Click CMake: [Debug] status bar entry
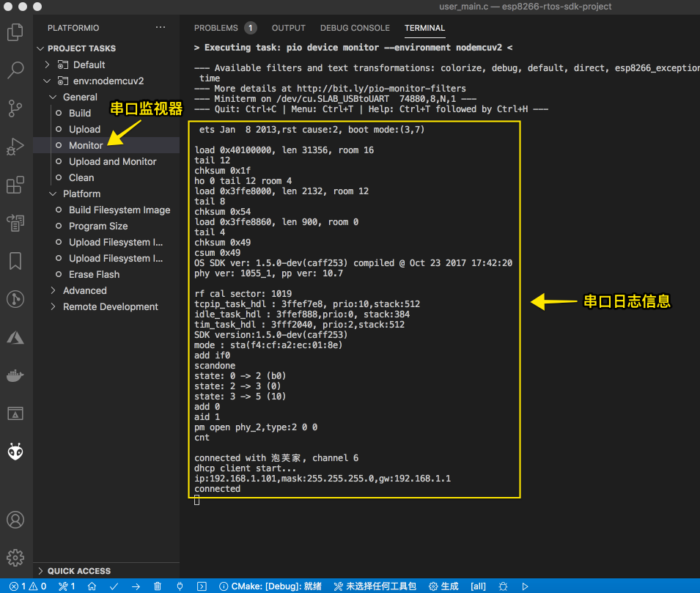The height and width of the screenshot is (593, 700). (x=270, y=586)
